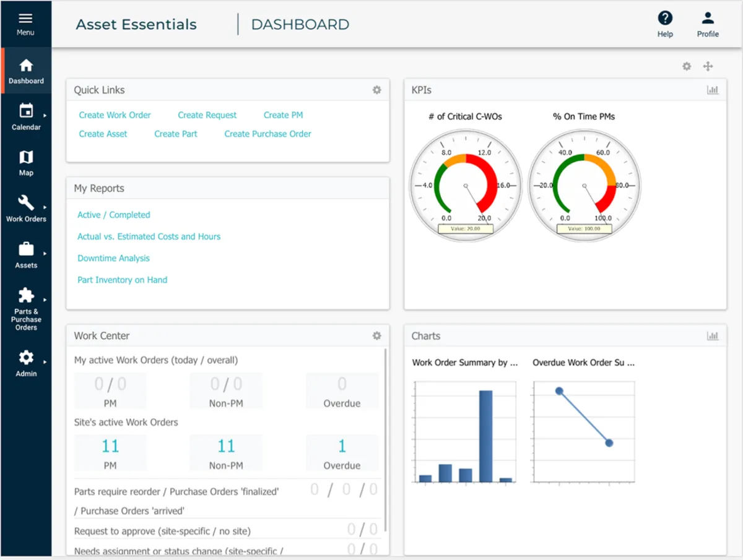Open the Downtime Analysis report

(x=113, y=258)
